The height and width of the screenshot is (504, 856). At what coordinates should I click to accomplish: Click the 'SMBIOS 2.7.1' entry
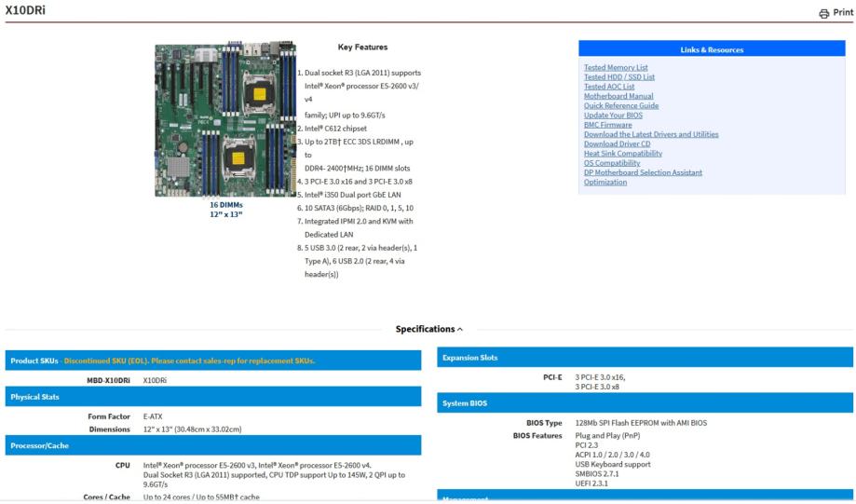(597, 474)
